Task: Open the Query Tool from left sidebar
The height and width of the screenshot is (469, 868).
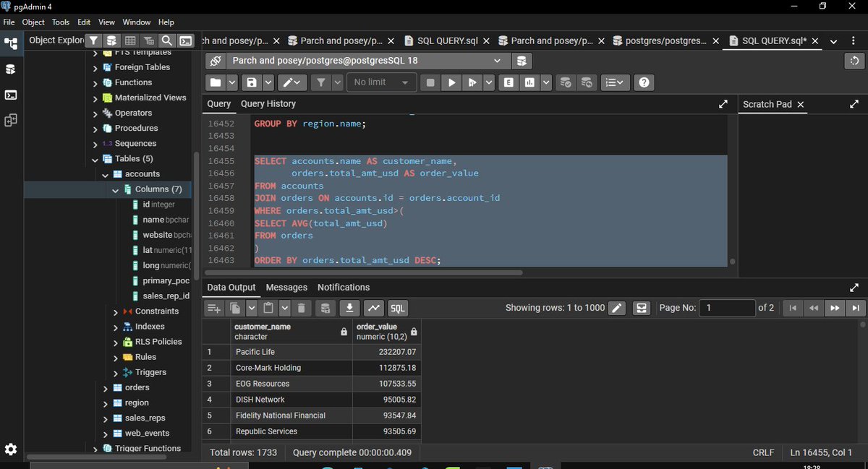Action: pyautogui.click(x=11, y=69)
